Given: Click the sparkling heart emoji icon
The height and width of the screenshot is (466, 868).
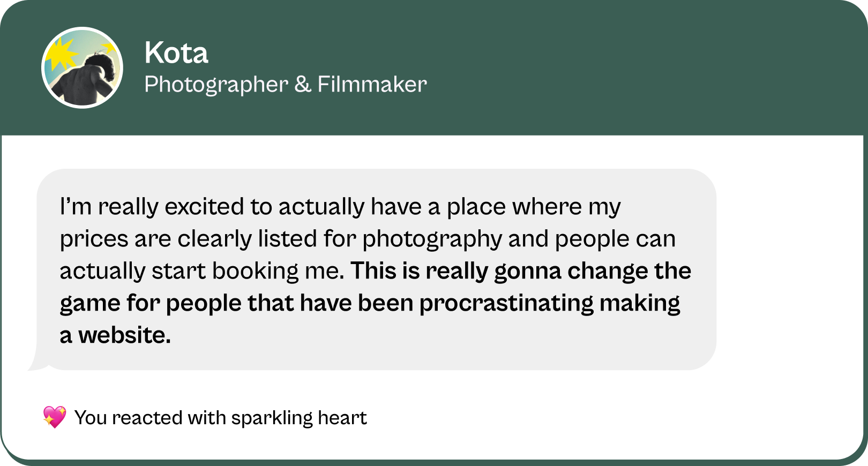Looking at the screenshot, I should pos(55,417).
